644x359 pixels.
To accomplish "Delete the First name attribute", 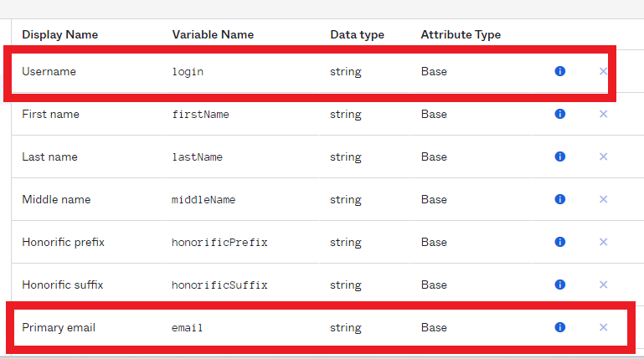I will (x=603, y=114).
